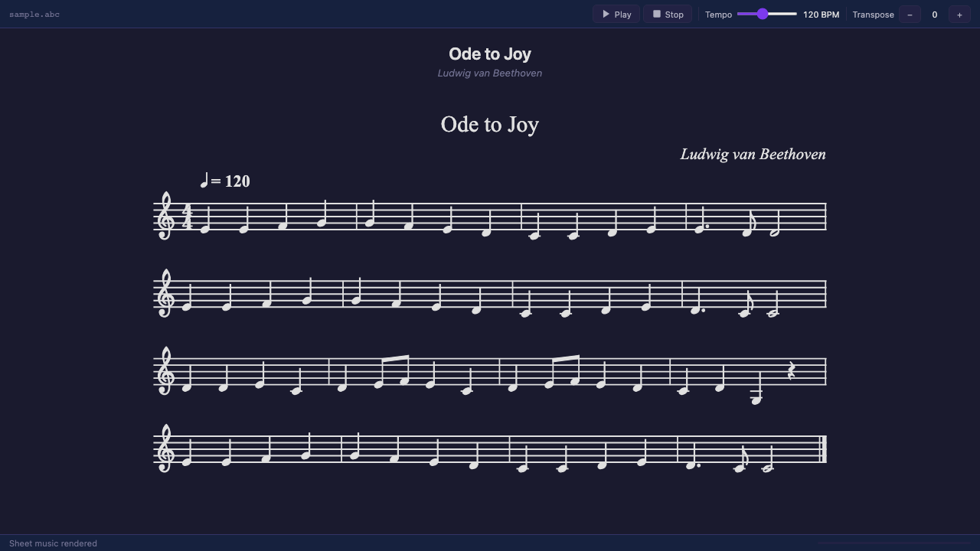
Task: Click the half note ending the second staff
Action: pos(773,303)
